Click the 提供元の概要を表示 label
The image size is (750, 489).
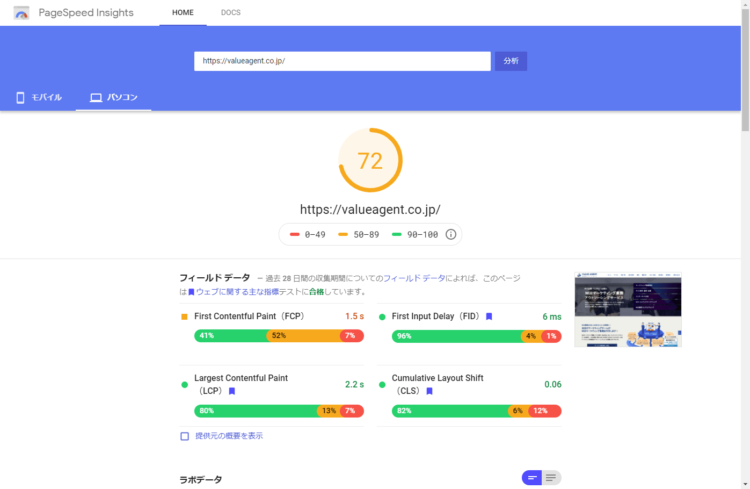(229, 436)
